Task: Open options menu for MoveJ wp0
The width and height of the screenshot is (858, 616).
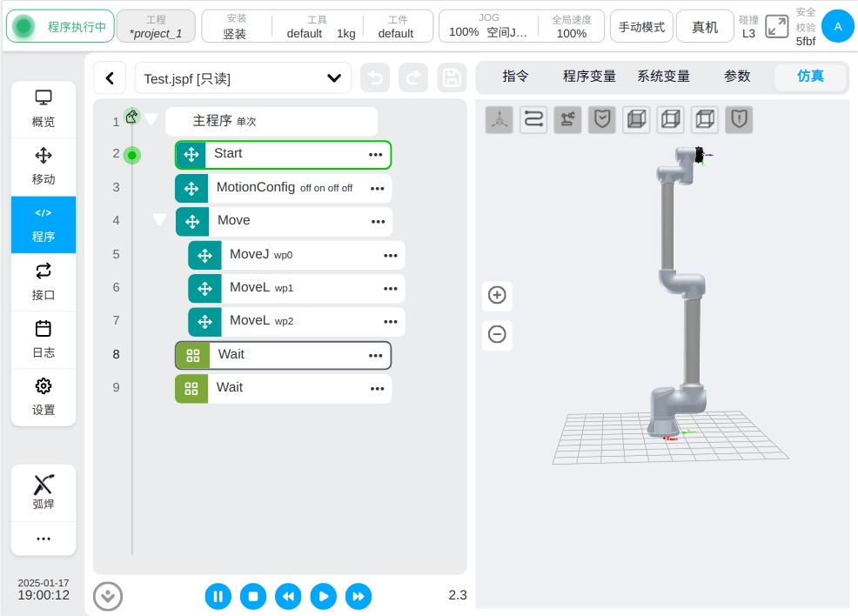Action: point(391,255)
